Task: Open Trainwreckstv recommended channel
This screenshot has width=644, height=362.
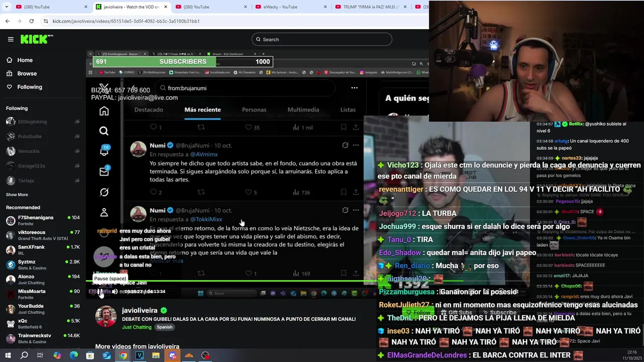Action: coord(43,338)
